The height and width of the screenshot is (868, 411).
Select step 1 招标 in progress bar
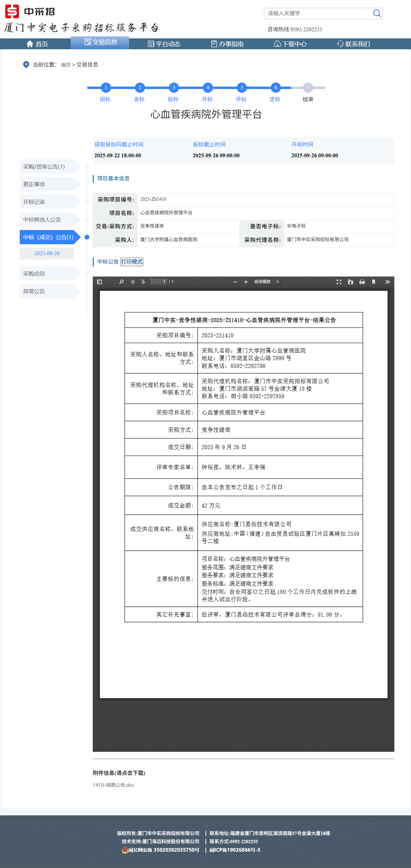106,88
